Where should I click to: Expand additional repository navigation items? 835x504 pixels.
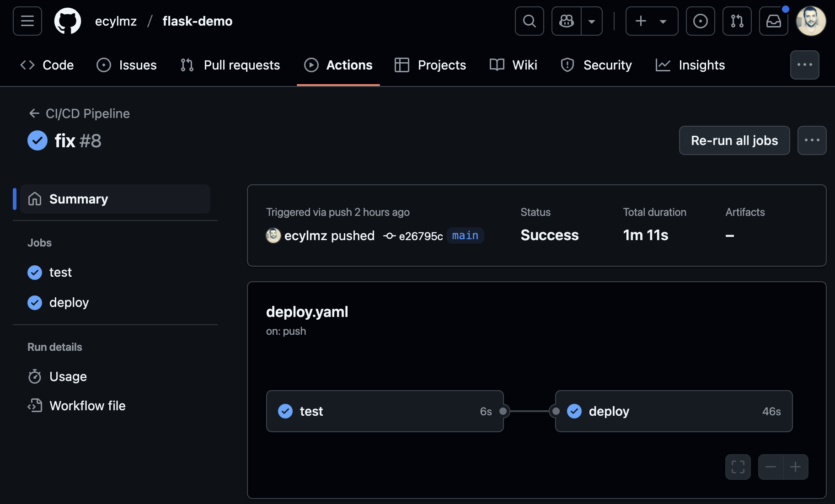click(804, 65)
